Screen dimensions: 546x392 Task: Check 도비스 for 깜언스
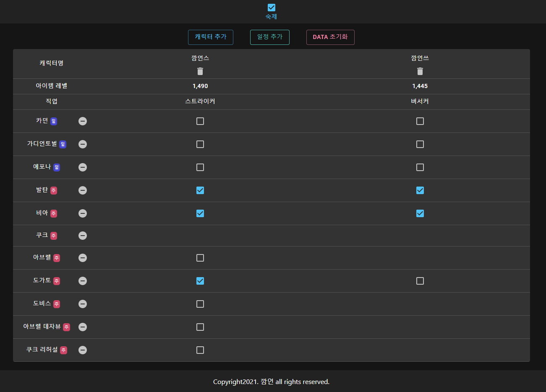[x=200, y=304]
